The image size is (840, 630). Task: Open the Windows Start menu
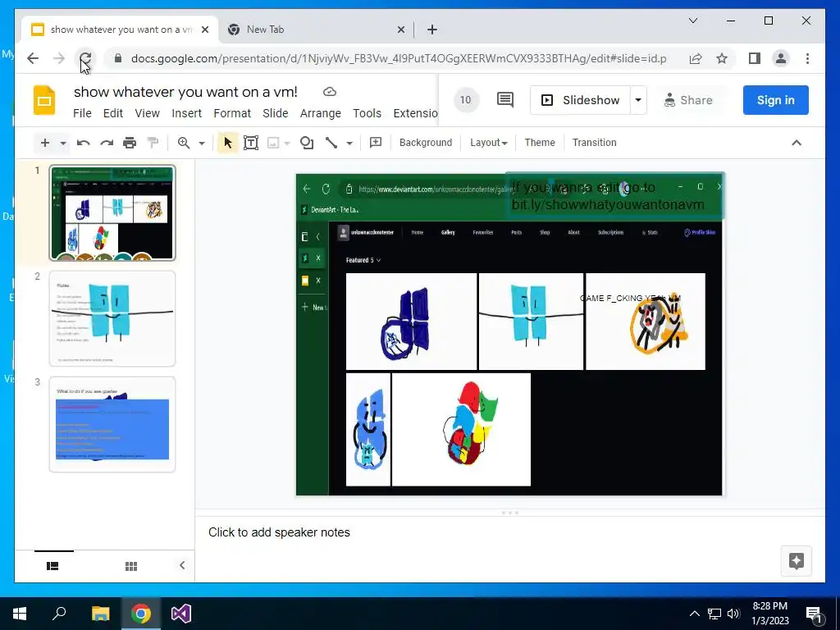(x=20, y=614)
